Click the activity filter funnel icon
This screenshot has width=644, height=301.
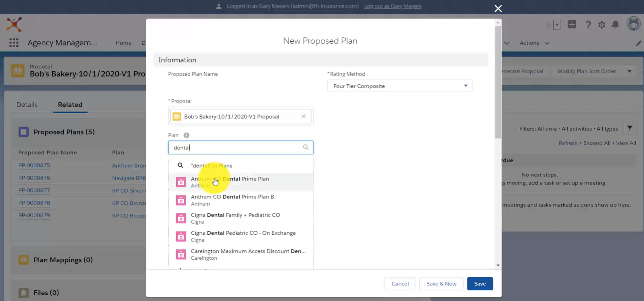pyautogui.click(x=630, y=129)
